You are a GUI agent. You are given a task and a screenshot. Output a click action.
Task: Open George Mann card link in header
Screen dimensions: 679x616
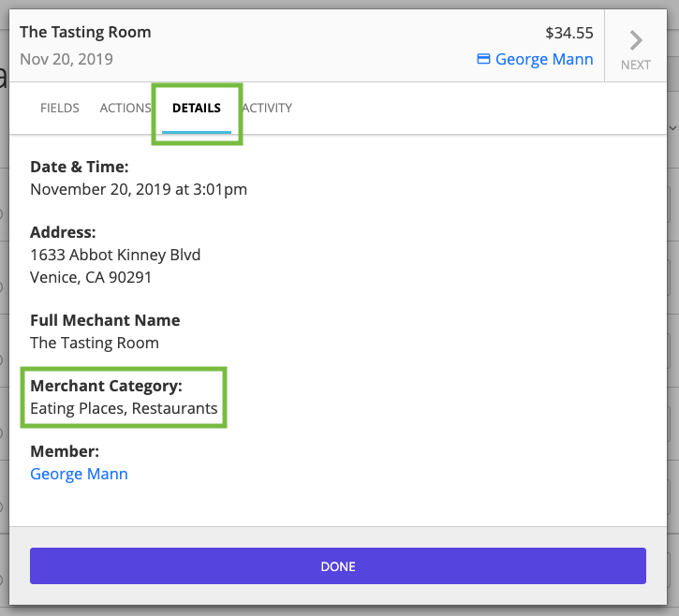[x=544, y=59]
